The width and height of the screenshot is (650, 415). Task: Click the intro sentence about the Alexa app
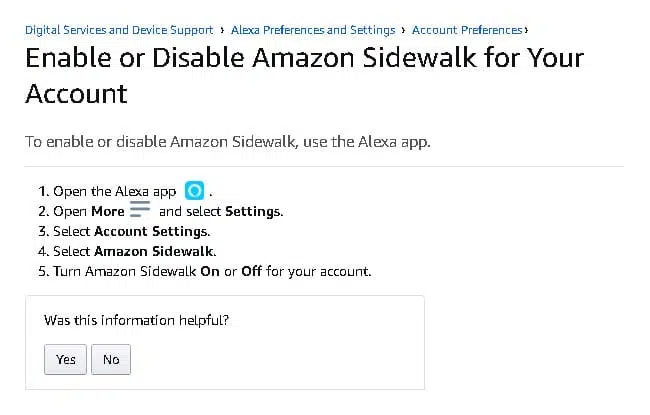(228, 142)
